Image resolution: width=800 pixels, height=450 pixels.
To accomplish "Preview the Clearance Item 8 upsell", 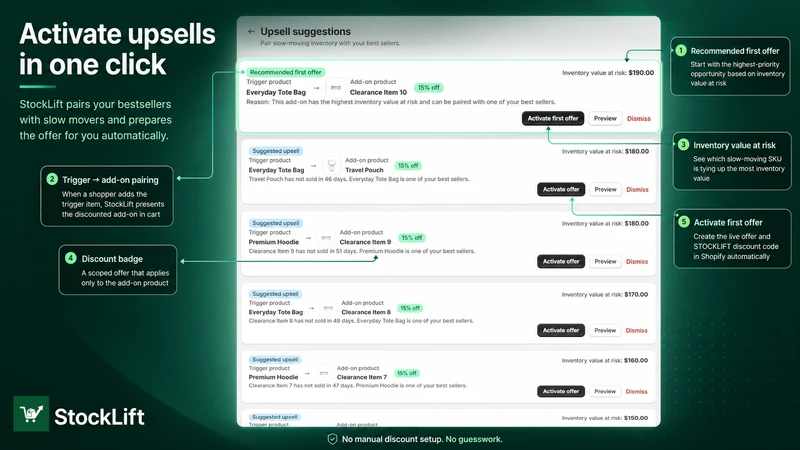I will click(x=605, y=330).
